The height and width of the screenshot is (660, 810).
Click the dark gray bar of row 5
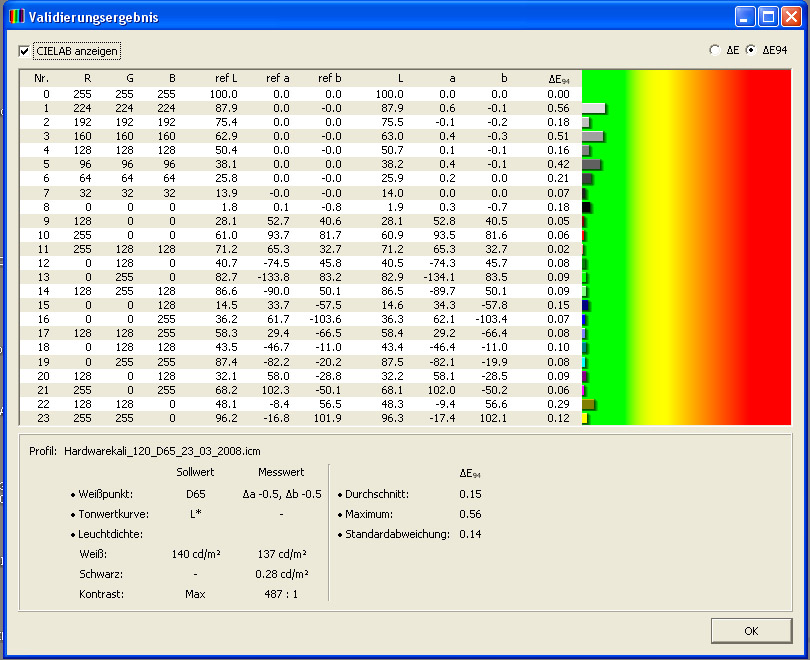591,164
